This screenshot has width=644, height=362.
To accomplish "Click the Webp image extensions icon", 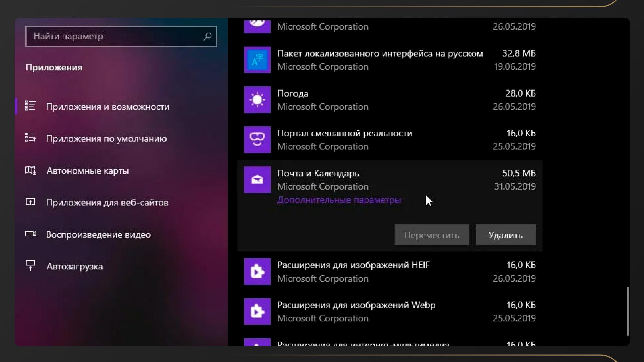I will click(x=257, y=311).
